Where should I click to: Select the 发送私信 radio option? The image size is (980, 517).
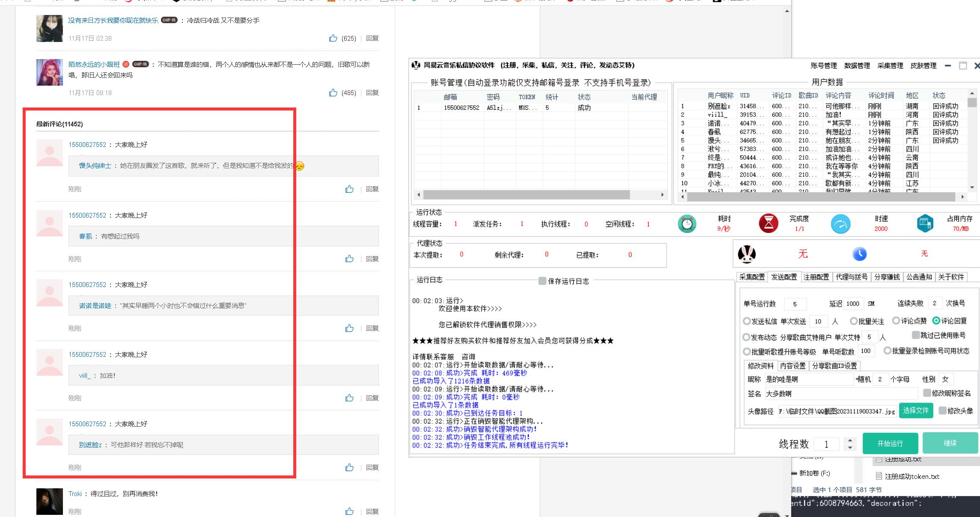[x=747, y=321]
